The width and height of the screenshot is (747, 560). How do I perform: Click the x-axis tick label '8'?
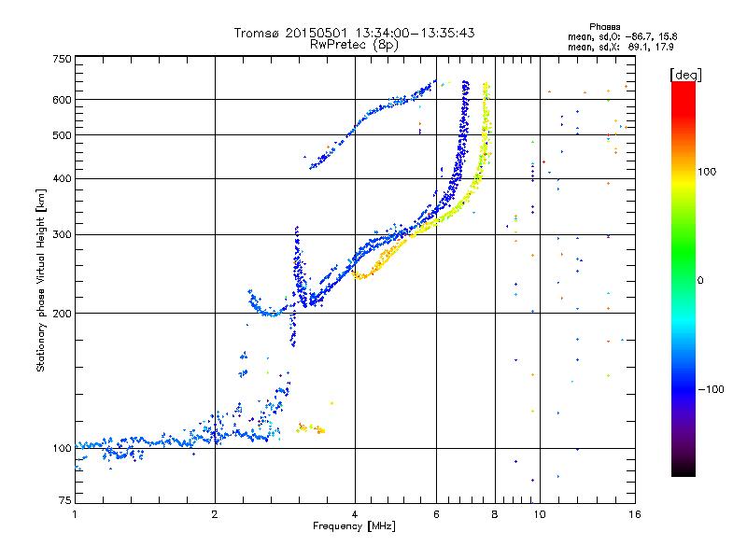[x=495, y=514]
